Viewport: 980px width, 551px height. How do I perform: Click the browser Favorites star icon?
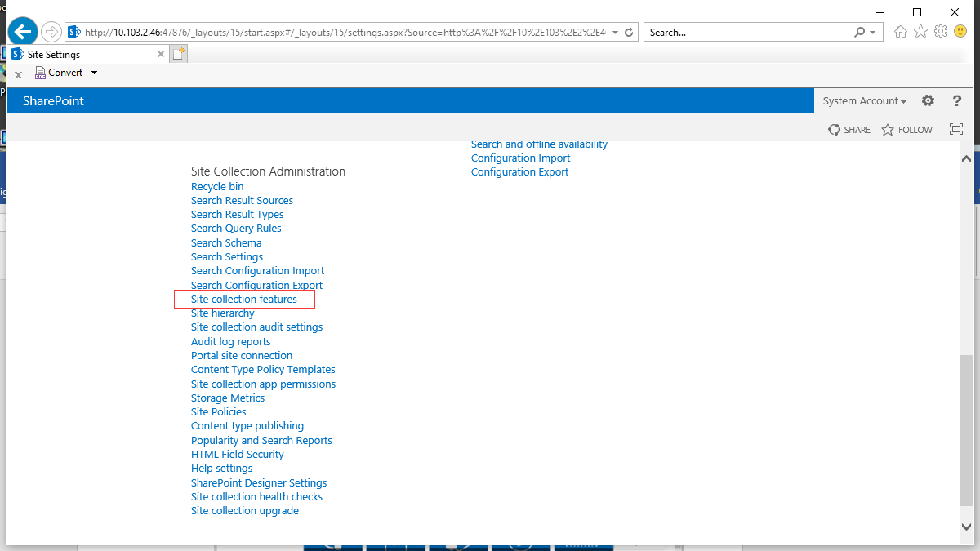coord(920,32)
